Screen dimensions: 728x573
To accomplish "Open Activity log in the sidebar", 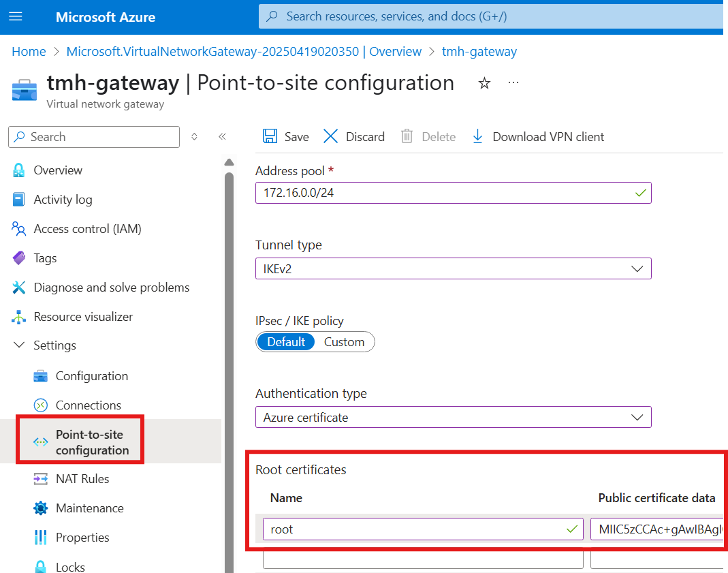I will click(x=63, y=200).
